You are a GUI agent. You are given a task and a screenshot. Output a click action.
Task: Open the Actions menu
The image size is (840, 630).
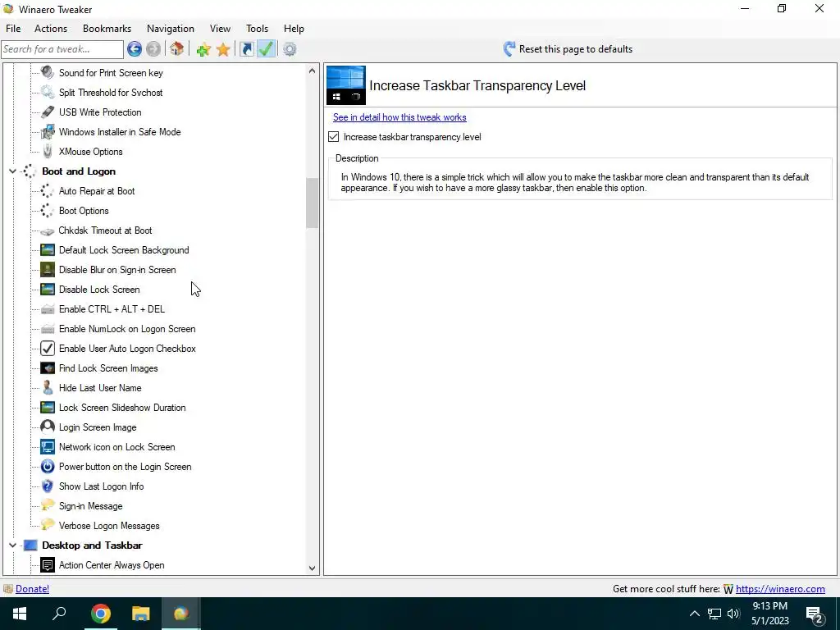(51, 29)
